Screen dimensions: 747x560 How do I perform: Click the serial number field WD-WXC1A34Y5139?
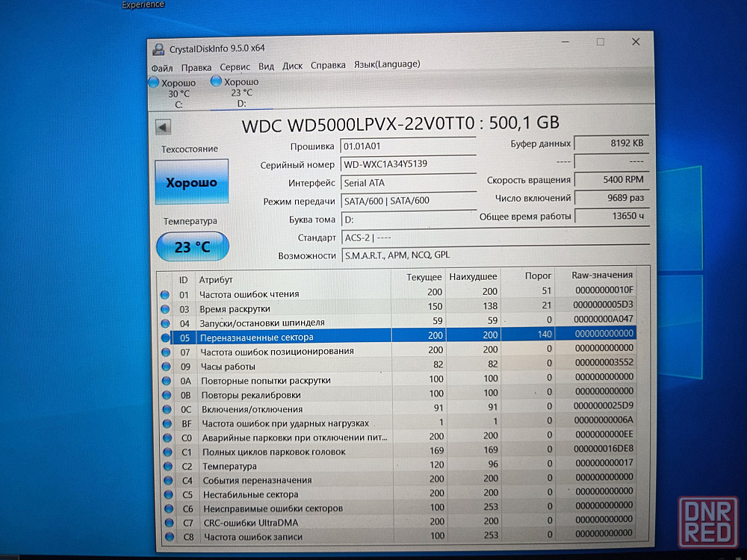point(408,164)
